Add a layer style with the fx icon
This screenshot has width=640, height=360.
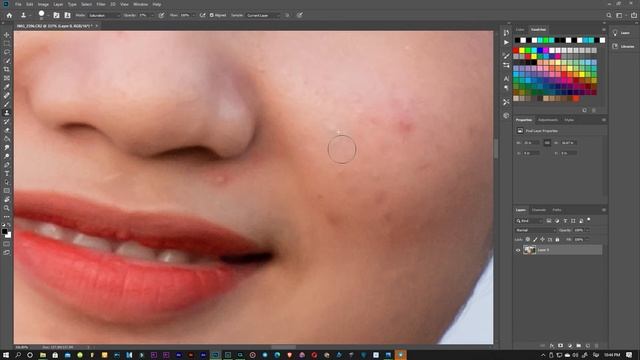click(552, 346)
